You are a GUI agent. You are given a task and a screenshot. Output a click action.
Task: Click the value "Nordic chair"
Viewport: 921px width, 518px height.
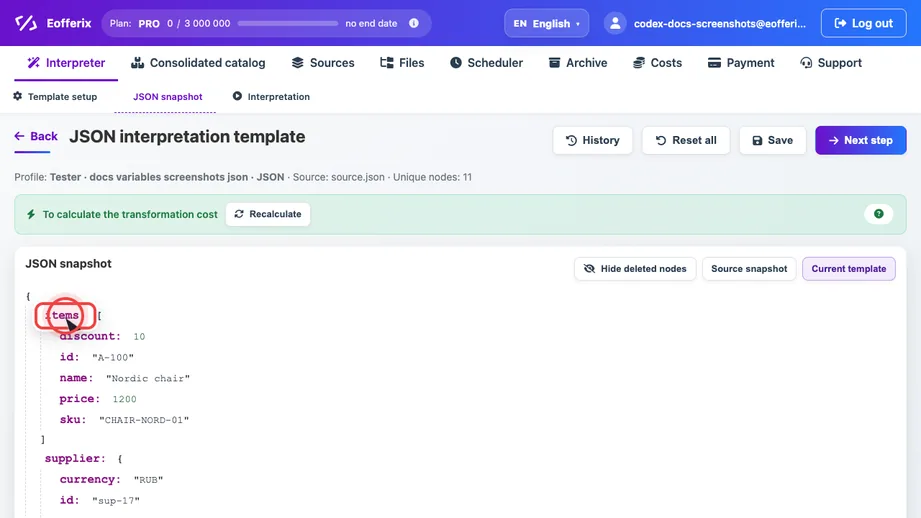tap(148, 378)
